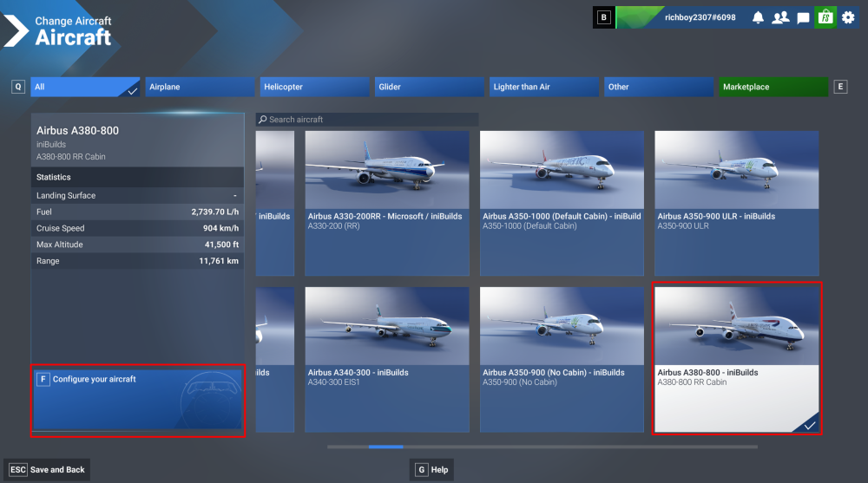868x483 pixels.
Task: Open the notifications bell icon
Action: point(758,17)
